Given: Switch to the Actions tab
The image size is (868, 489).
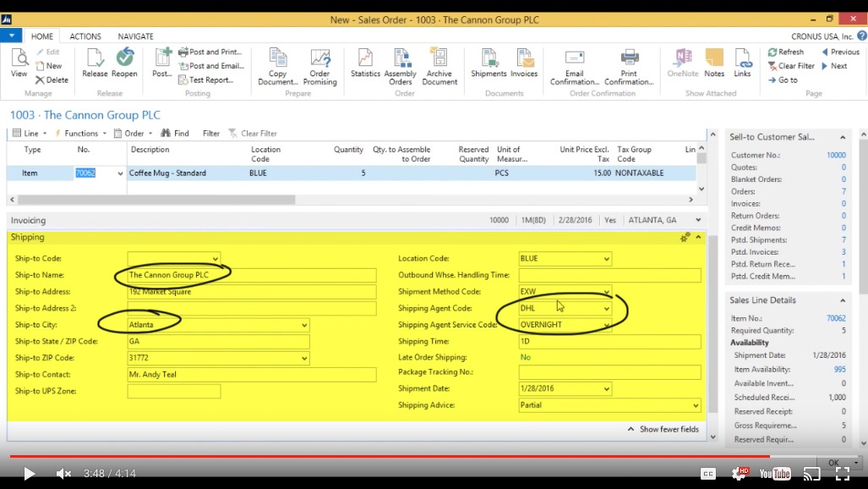Looking at the screenshot, I should pyautogui.click(x=85, y=36).
